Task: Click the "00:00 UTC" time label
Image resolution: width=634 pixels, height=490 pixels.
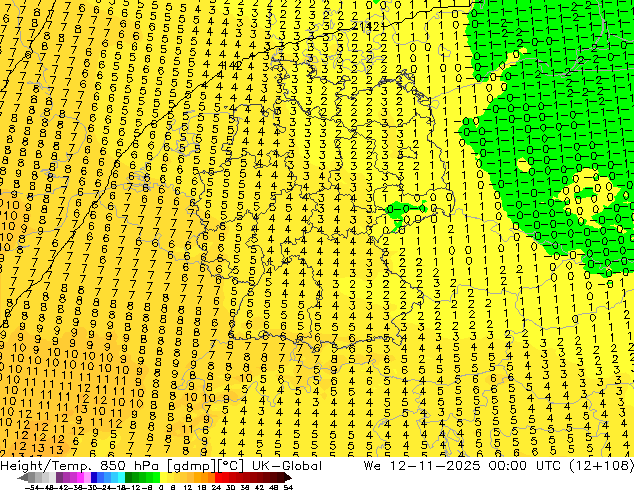Action: pyautogui.click(x=524, y=465)
